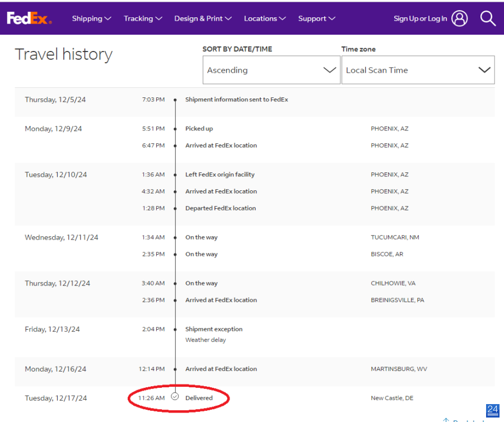The width and height of the screenshot is (504, 422).
Task: Click the date Friday, 12/13/24
Action: 53,329
